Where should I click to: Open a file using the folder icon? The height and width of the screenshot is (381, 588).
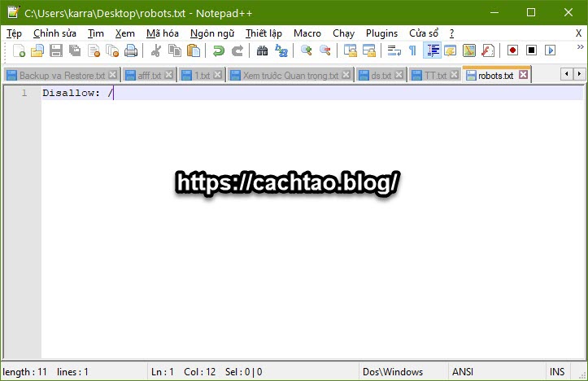click(x=37, y=50)
